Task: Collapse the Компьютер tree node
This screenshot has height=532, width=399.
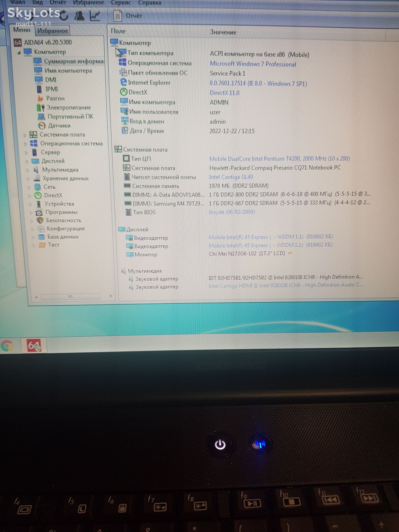Action: 19,52
